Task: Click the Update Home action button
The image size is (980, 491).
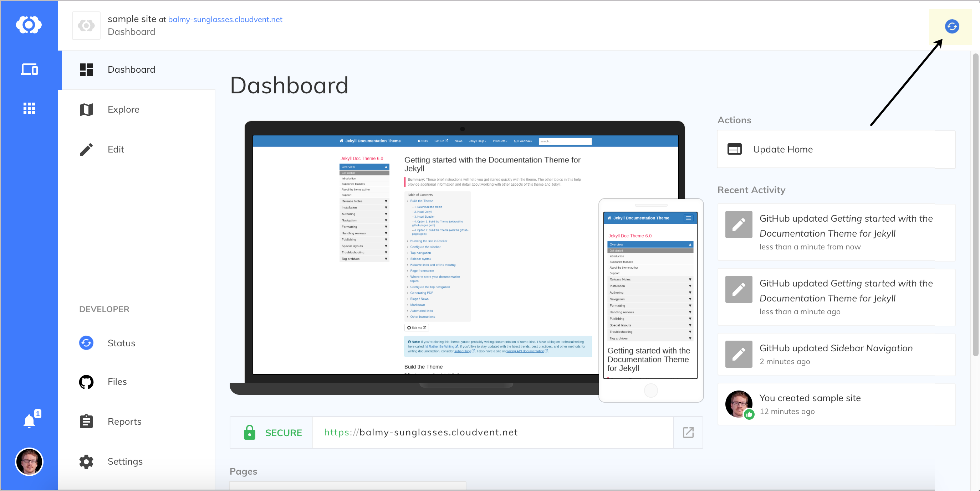Action: [836, 149]
